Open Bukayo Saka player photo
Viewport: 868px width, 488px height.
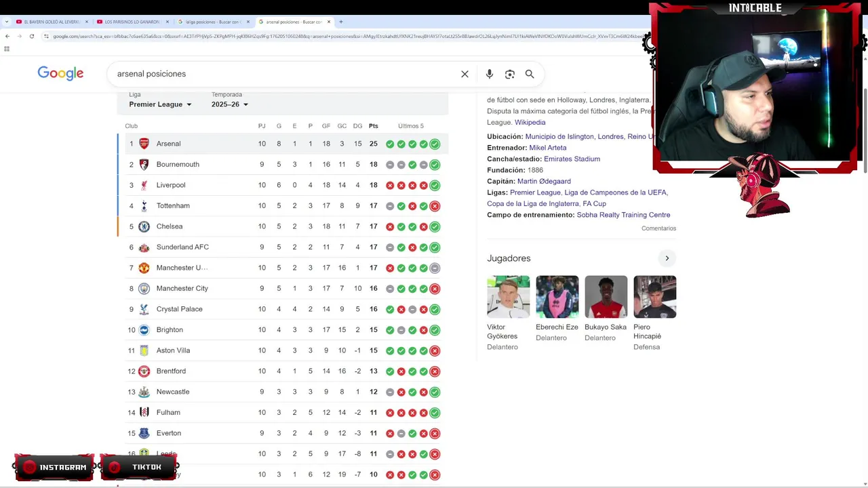click(606, 297)
